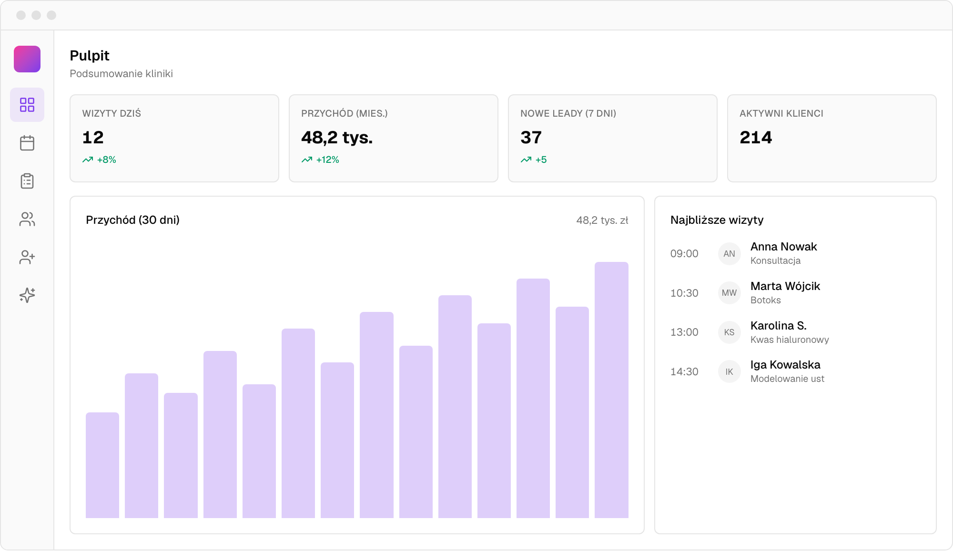953x560 pixels.
Task: Open the Przychód (mies.) stat card
Action: [394, 138]
